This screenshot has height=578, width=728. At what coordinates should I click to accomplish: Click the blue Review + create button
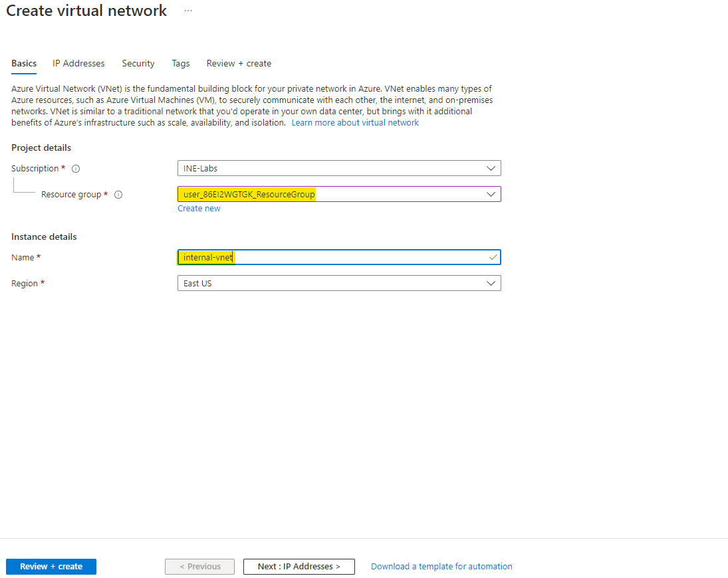pos(51,567)
